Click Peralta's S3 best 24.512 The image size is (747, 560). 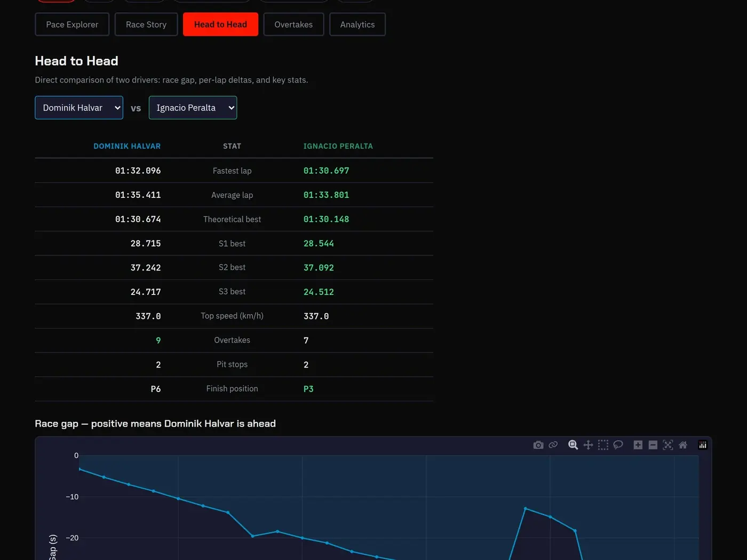coord(319,292)
